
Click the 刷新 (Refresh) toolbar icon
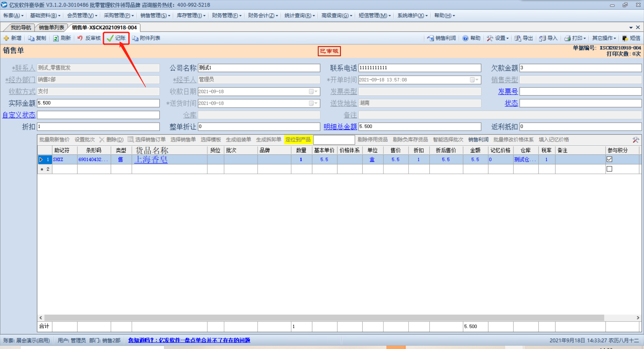56,38
